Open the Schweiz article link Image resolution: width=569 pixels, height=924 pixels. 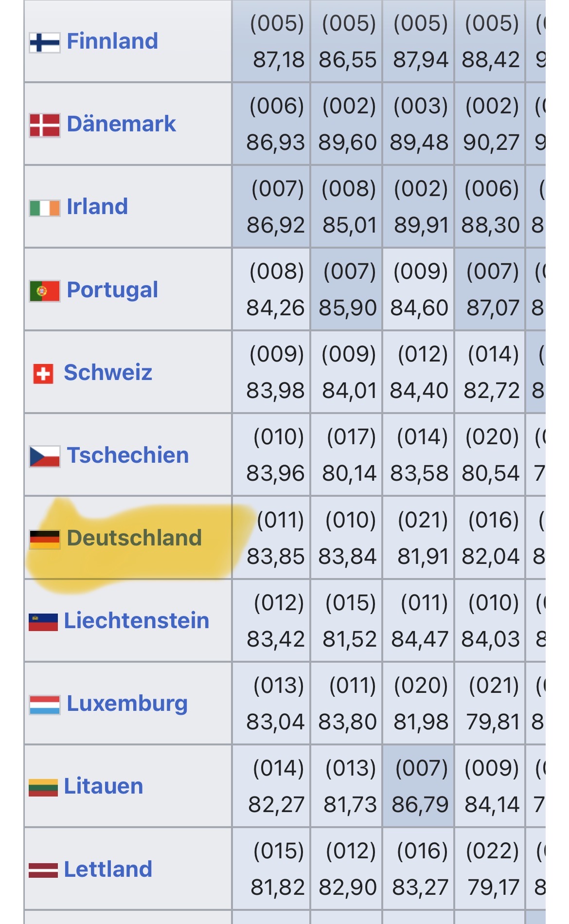[x=108, y=373]
